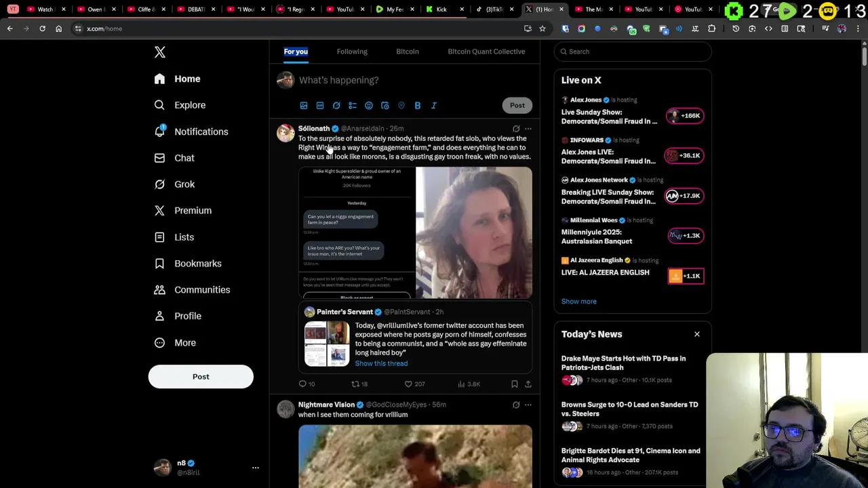The image size is (868, 488).
Task: Add a GIF in composer
Action: [x=320, y=106]
